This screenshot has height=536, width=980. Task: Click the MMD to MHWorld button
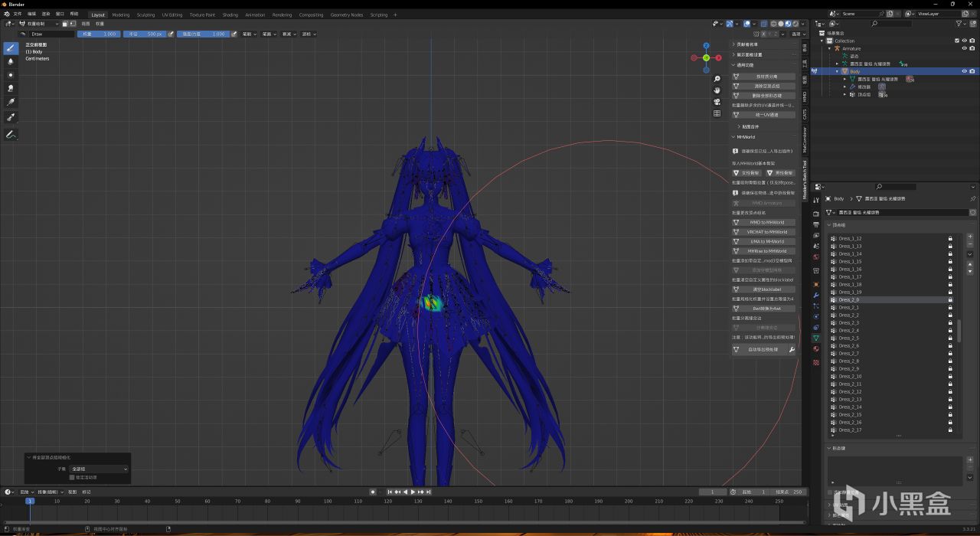pos(766,222)
